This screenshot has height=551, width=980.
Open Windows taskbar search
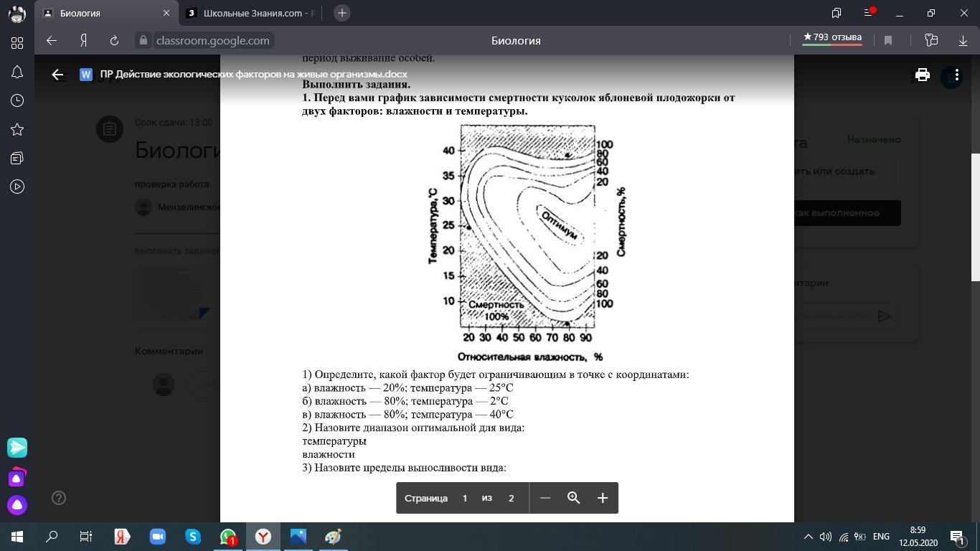pyautogui.click(x=52, y=537)
